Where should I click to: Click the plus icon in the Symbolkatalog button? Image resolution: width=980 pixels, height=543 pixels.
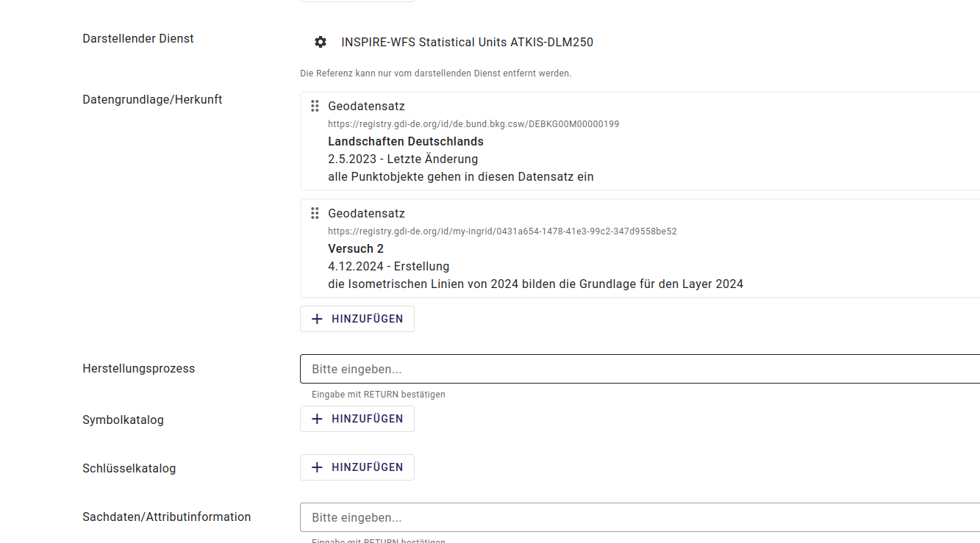click(x=317, y=418)
